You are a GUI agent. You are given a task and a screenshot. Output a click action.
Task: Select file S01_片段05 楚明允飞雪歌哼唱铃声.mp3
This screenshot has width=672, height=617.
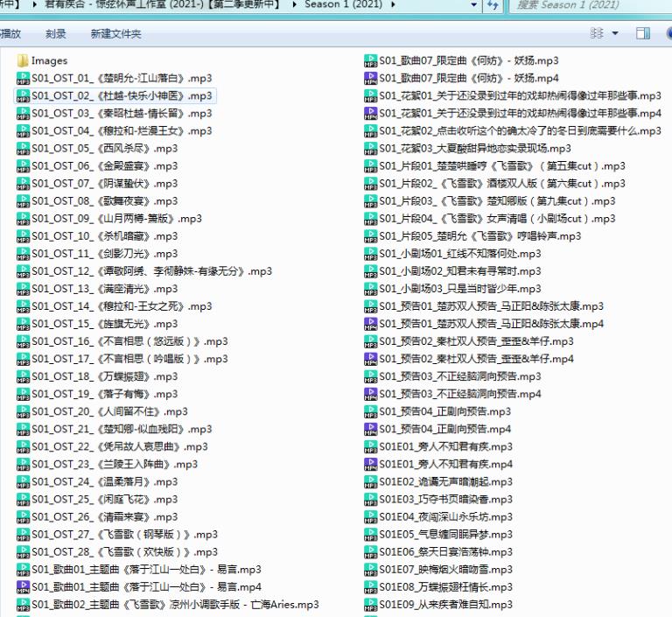point(473,236)
